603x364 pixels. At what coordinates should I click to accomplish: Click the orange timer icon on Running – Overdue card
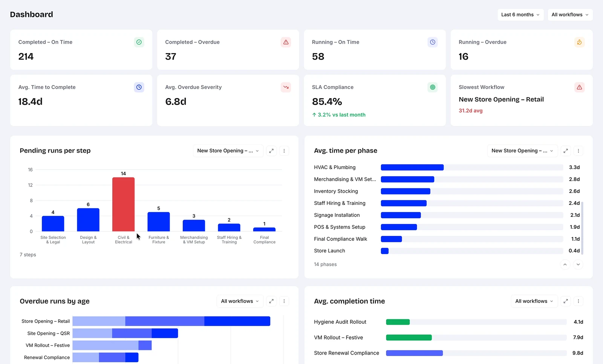pos(579,42)
